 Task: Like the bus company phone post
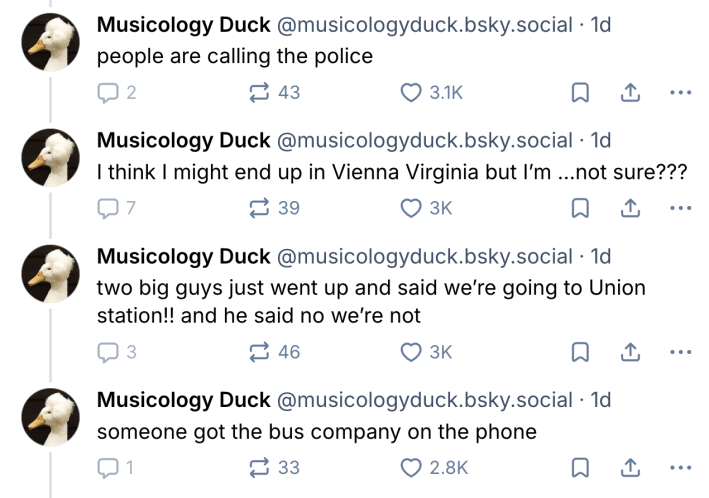tap(410, 467)
